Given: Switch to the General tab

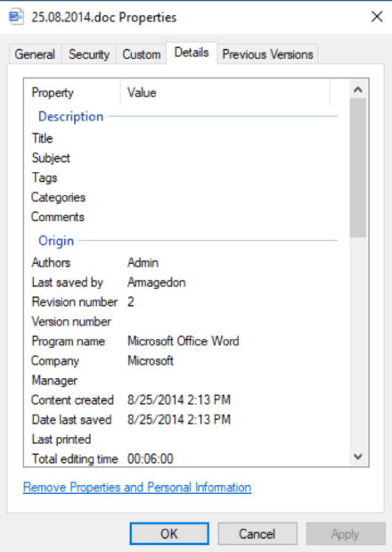Looking at the screenshot, I should point(35,54).
